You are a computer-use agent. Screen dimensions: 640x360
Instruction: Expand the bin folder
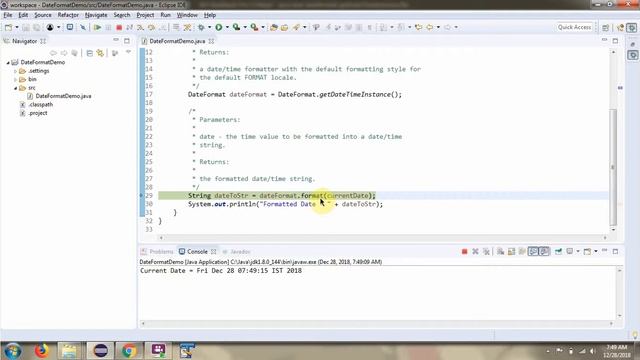(x=16, y=80)
